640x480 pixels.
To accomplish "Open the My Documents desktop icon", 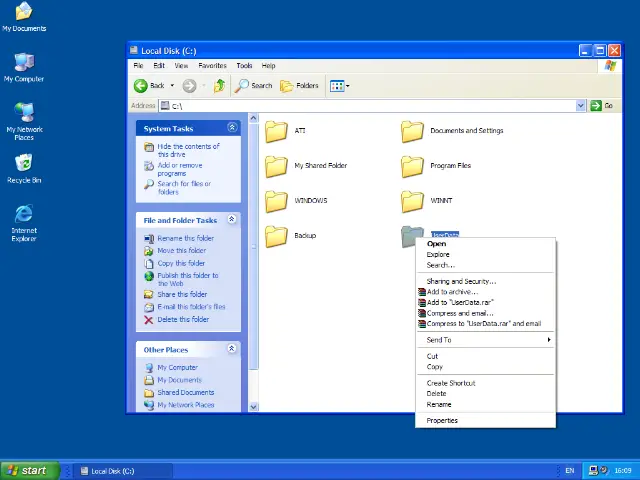I will (24, 17).
